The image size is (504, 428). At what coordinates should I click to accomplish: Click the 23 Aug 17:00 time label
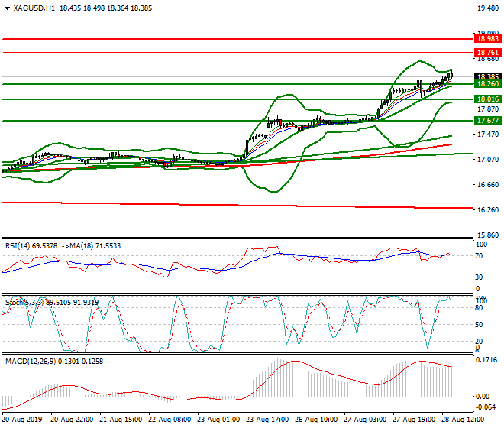[x=268, y=420]
